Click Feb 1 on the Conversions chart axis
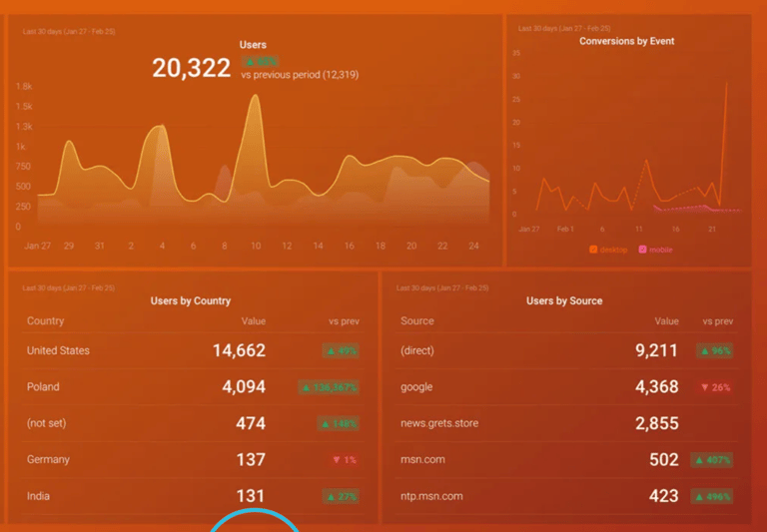 point(565,229)
